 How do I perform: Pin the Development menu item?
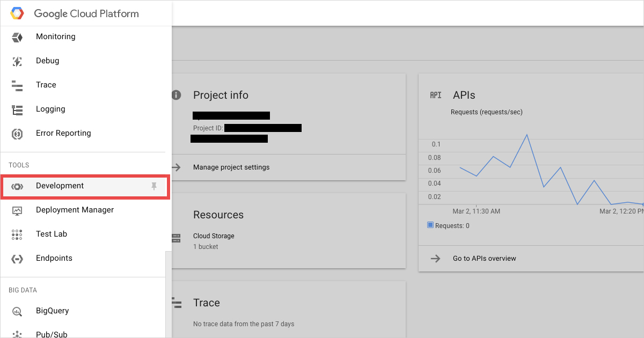pyautogui.click(x=154, y=186)
